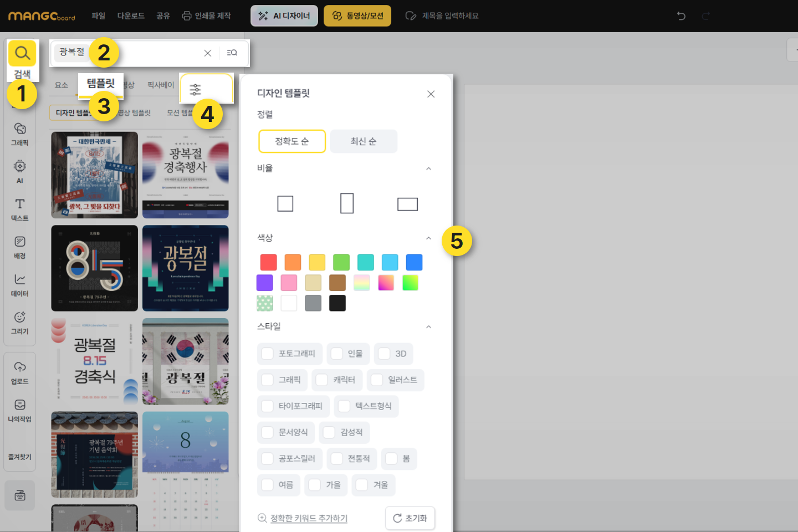The image size is (798, 532).
Task: Open the 데이터 chart icon
Action: (20, 285)
